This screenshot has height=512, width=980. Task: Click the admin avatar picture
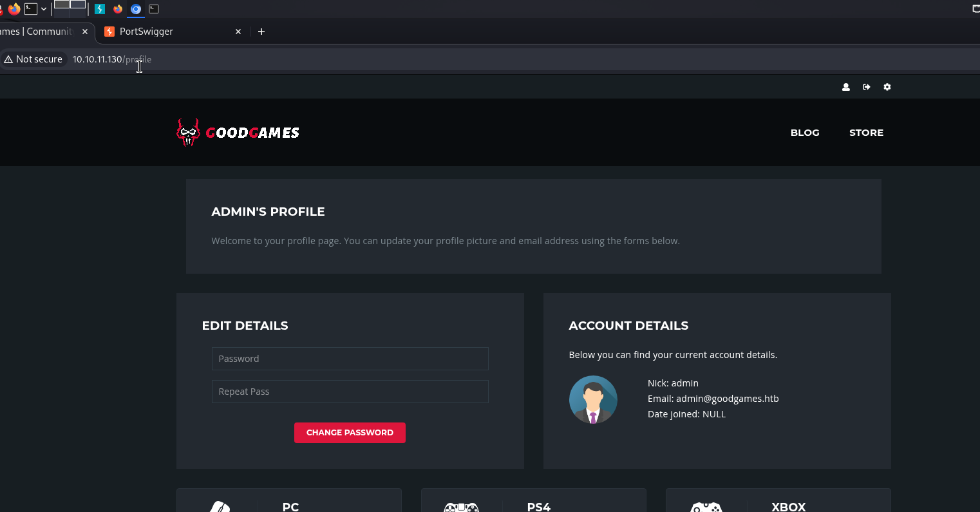593,399
